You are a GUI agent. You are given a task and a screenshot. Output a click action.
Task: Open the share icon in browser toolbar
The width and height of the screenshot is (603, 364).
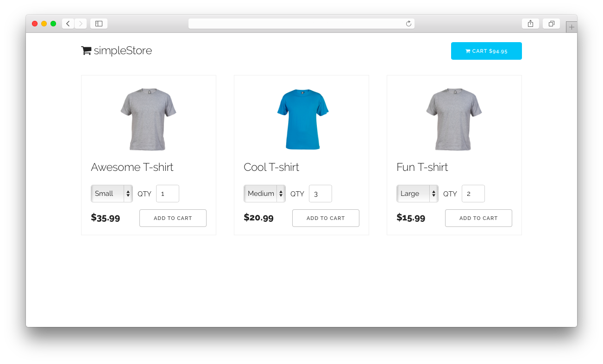pyautogui.click(x=530, y=24)
